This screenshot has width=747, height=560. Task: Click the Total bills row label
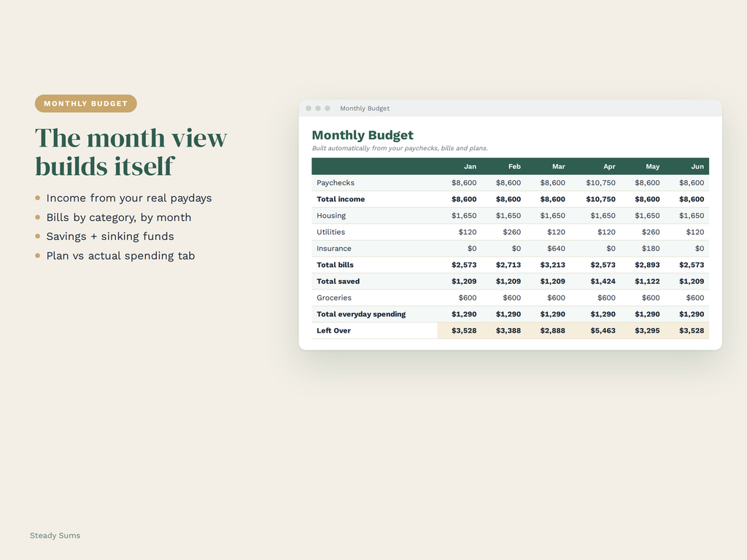click(x=335, y=265)
